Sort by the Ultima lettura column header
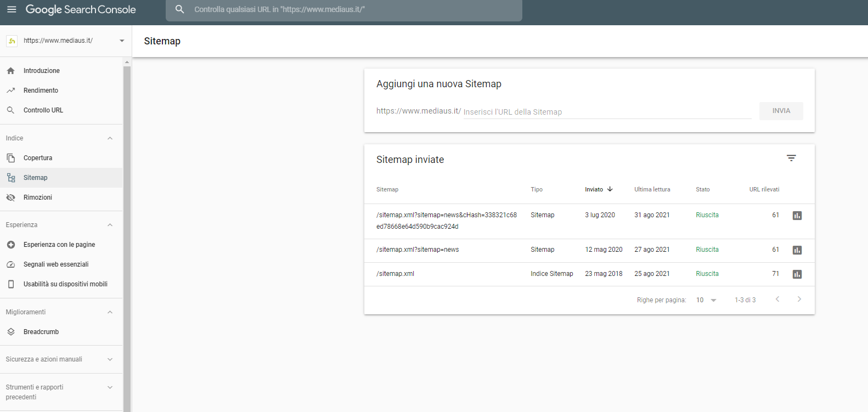868x412 pixels. [x=652, y=189]
